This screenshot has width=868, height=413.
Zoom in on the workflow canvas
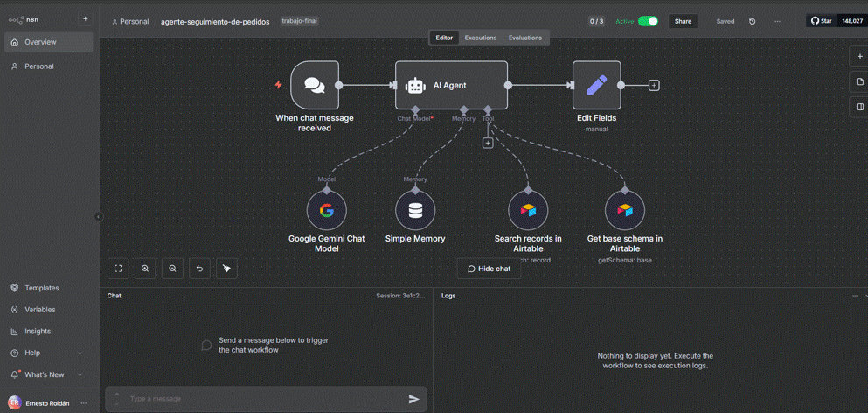click(145, 269)
